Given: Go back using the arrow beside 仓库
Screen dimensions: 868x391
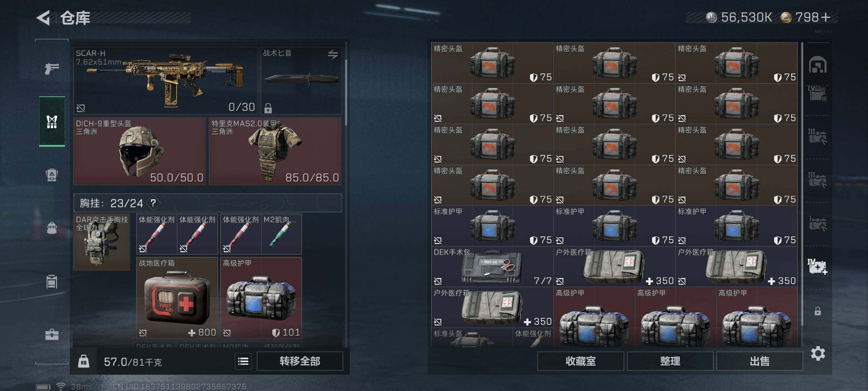Looking at the screenshot, I should point(43,18).
